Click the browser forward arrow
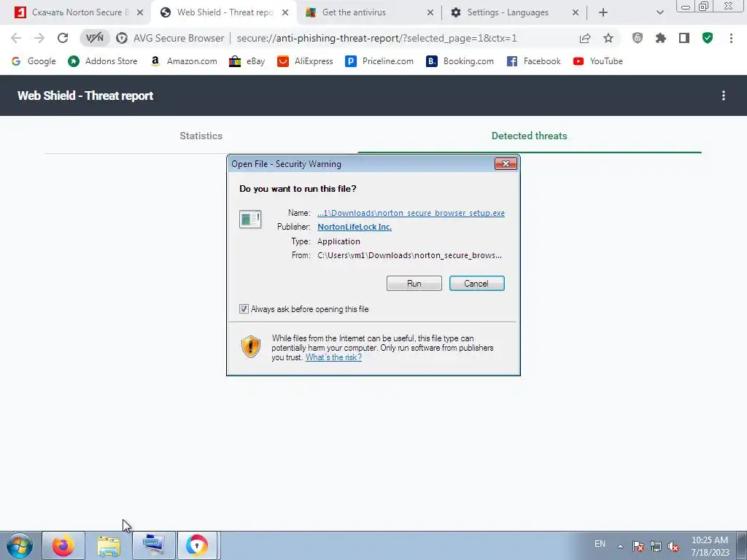This screenshot has width=747, height=560. click(39, 38)
